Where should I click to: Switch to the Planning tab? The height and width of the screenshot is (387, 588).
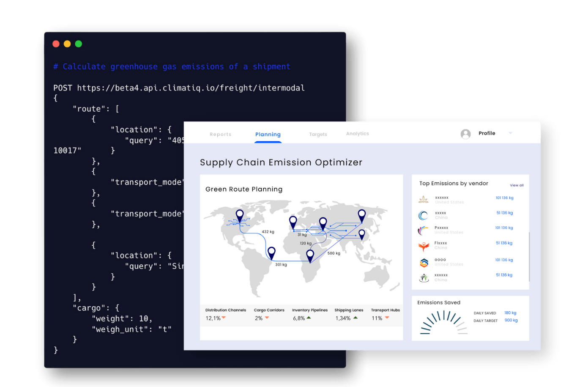(268, 134)
